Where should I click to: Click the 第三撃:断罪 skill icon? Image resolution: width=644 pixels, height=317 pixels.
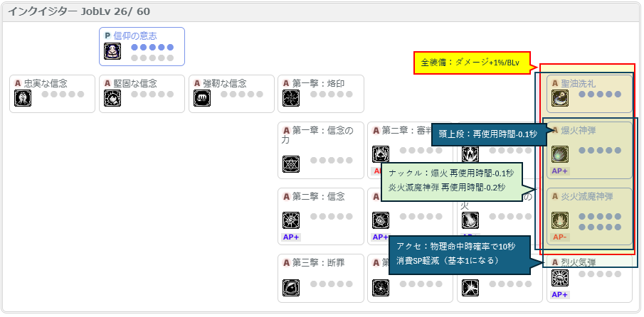(291, 288)
